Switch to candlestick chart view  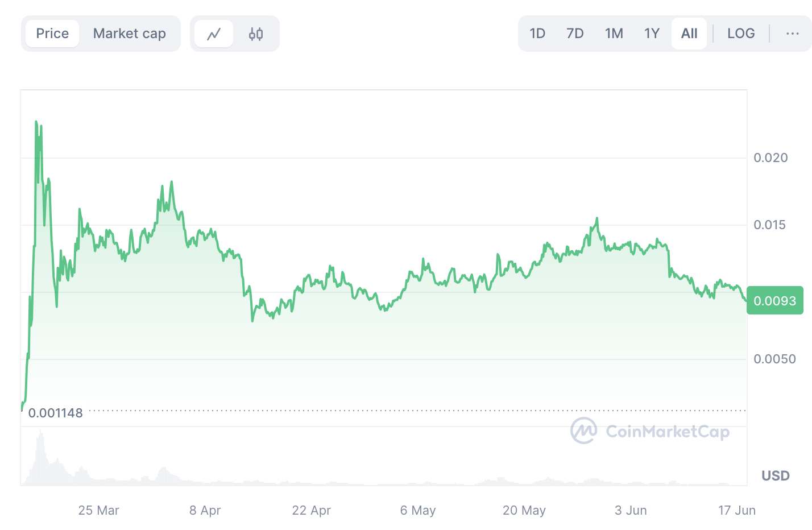(255, 34)
